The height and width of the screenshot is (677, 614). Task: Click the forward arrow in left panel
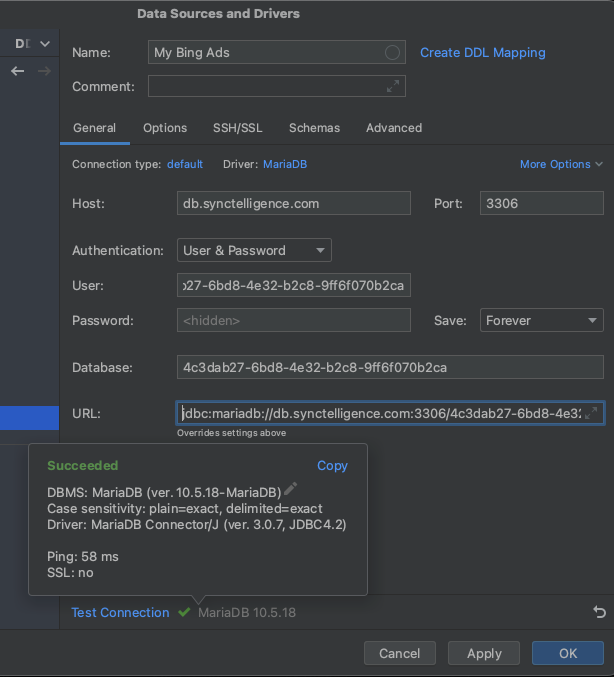point(44,71)
